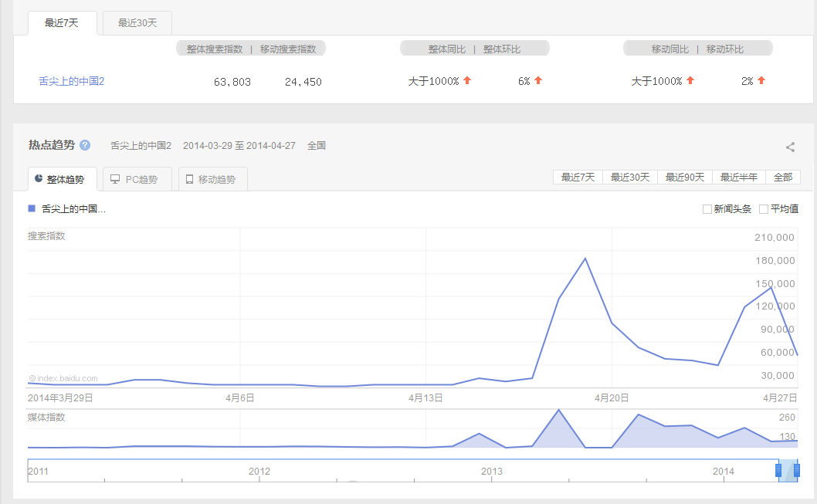The image size is (817, 504).
Task: Select the 移动趋势 tab
Action: tap(212, 179)
